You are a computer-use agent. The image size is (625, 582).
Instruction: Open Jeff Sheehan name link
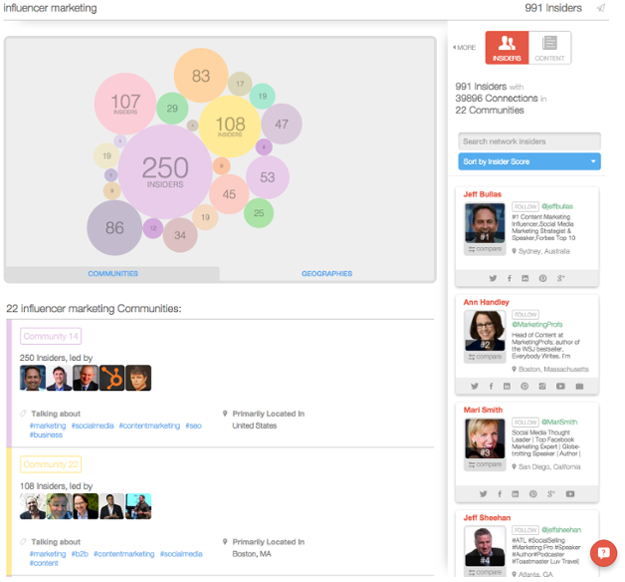pyautogui.click(x=487, y=517)
